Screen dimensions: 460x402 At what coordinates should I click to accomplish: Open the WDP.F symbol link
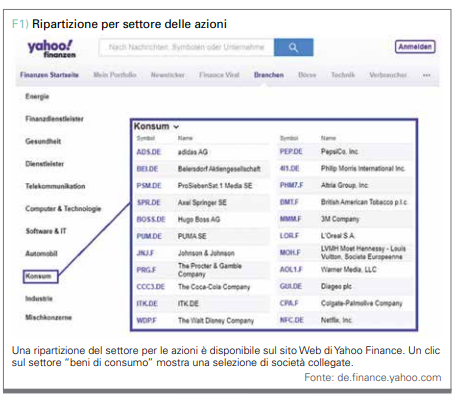point(146,321)
